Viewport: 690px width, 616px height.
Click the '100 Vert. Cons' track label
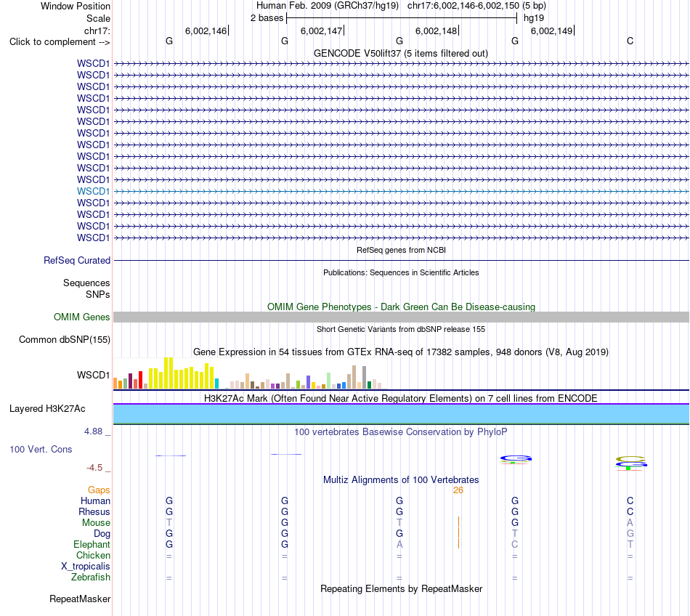[x=41, y=449]
